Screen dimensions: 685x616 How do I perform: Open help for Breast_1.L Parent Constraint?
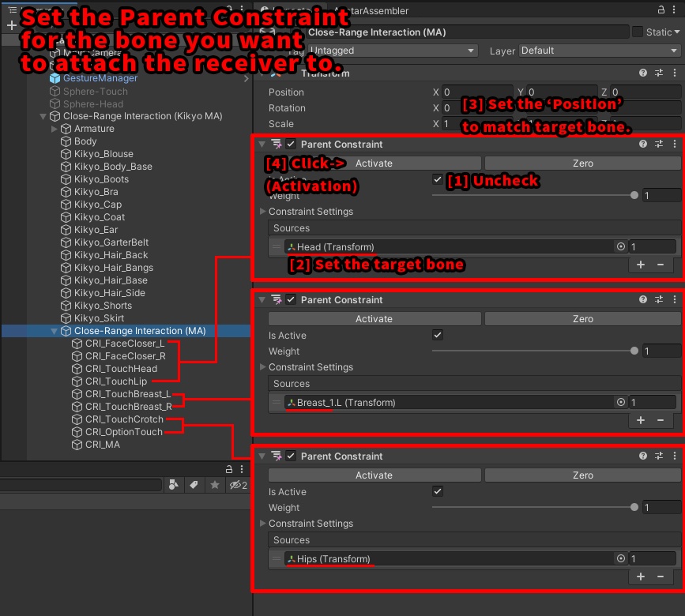tap(642, 299)
